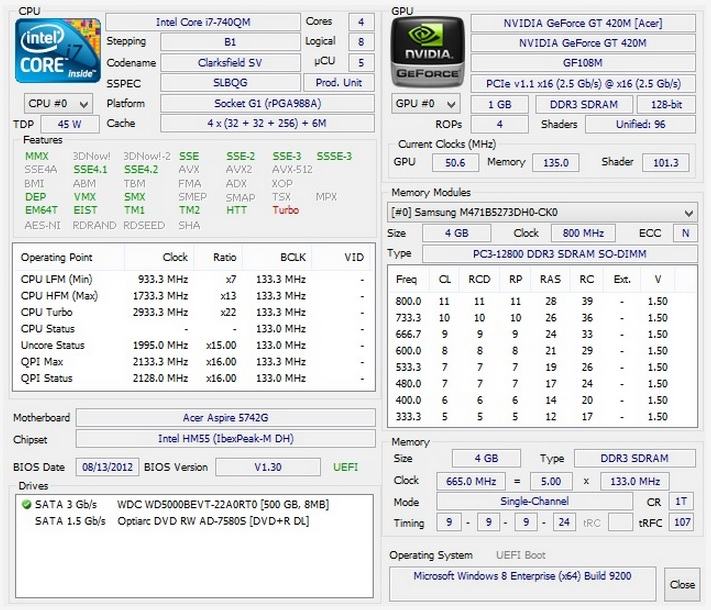Select the Intel Core i7-740QM name field

[x=203, y=22]
